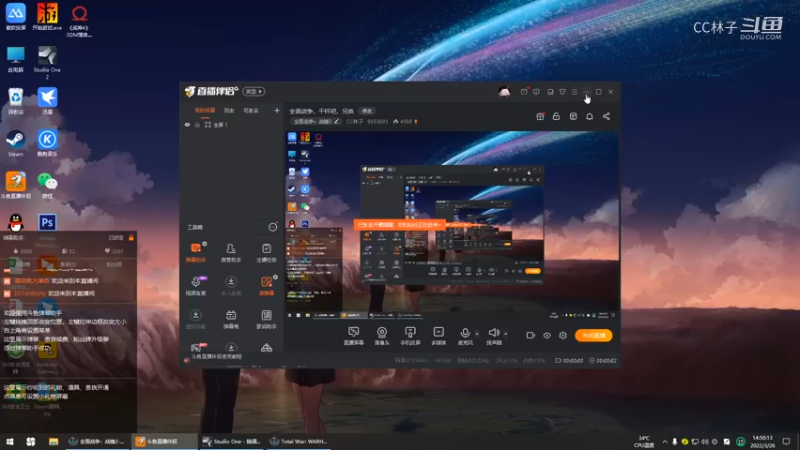Toggle visibility of the full screen source
The width and height of the screenshot is (800, 450).
tap(187, 124)
